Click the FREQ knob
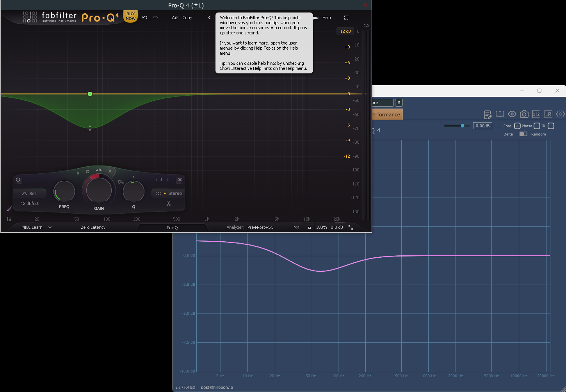The width and height of the screenshot is (566, 392). [x=64, y=192]
